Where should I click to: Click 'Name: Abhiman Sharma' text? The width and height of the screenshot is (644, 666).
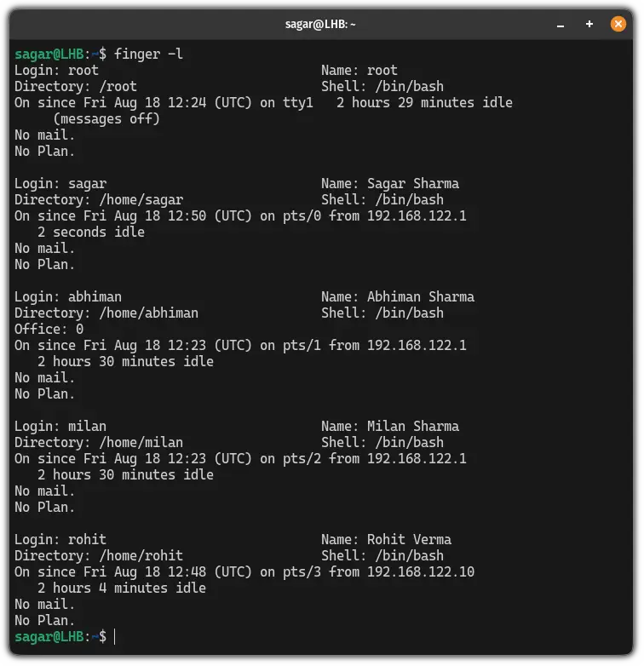pyautogui.click(x=398, y=297)
